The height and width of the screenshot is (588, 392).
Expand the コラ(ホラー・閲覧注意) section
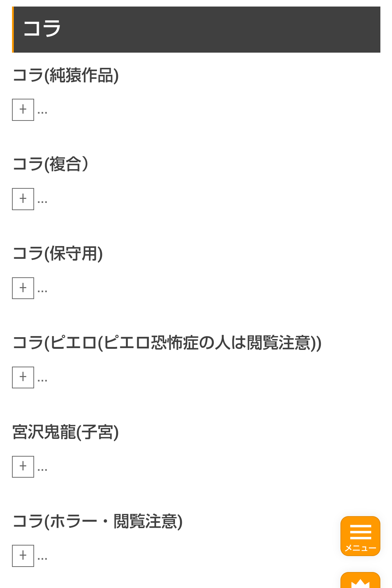[23, 556]
